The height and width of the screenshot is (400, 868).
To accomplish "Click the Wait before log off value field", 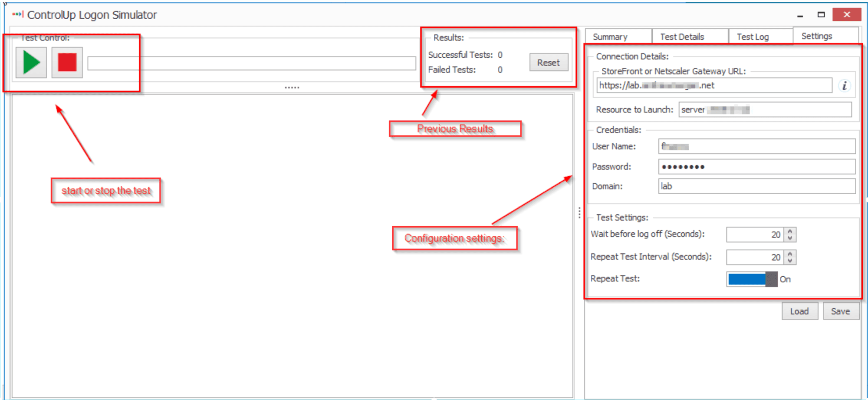I will pyautogui.click(x=755, y=235).
